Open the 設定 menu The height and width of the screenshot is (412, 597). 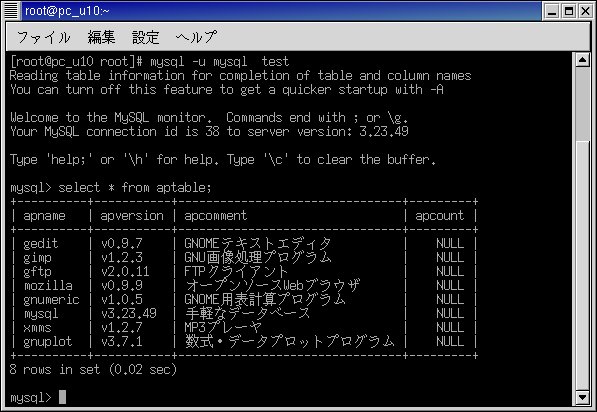tap(145, 37)
